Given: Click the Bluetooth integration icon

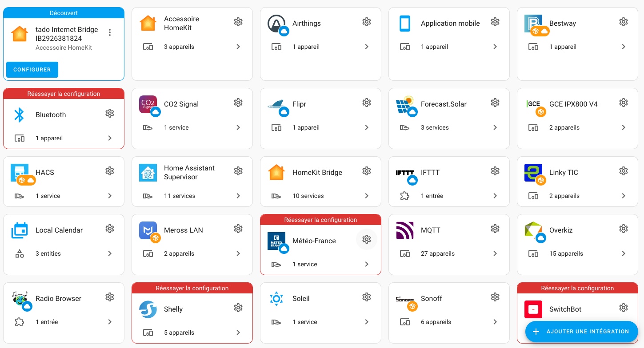Looking at the screenshot, I should 19,115.
